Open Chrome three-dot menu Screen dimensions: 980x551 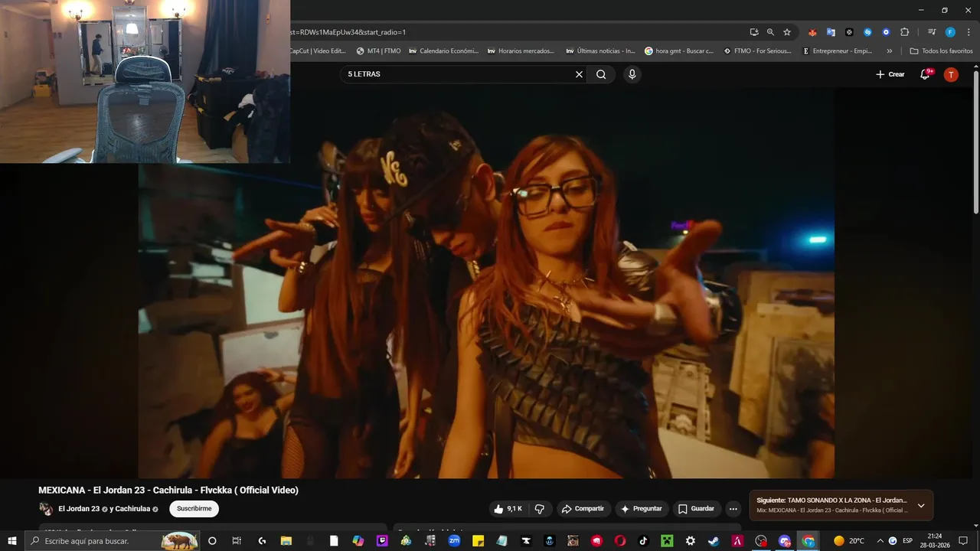pos(968,32)
